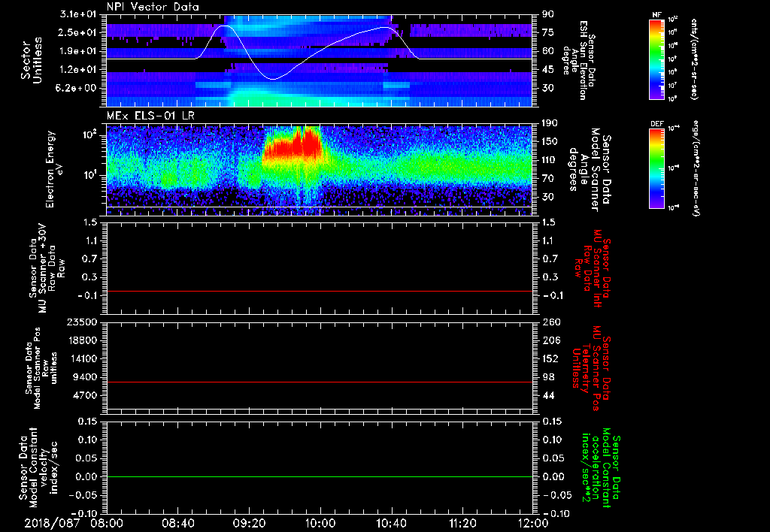The height and width of the screenshot is (532, 770).
Task: Click the "23500" tick label
Action: coord(83,322)
